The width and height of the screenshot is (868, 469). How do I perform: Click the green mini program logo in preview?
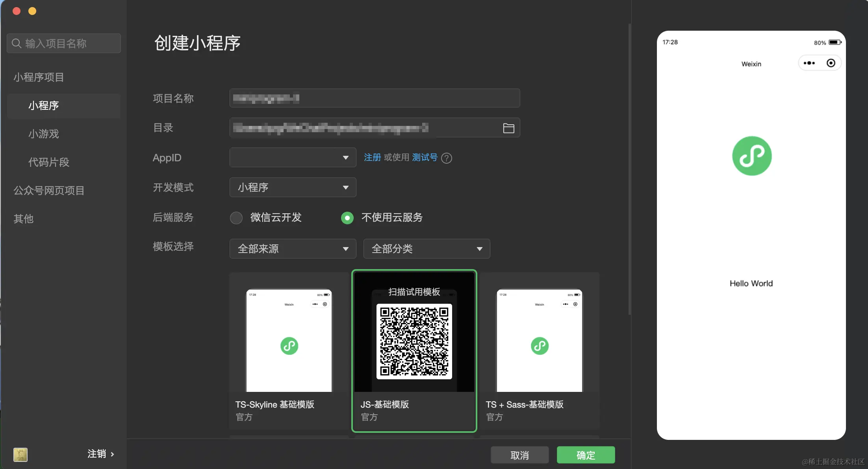click(x=751, y=156)
